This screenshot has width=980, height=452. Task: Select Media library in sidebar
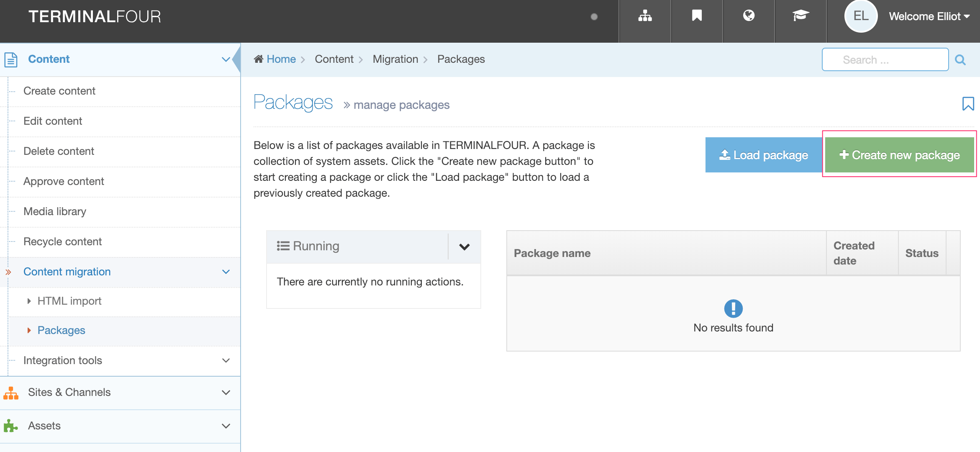point(55,211)
